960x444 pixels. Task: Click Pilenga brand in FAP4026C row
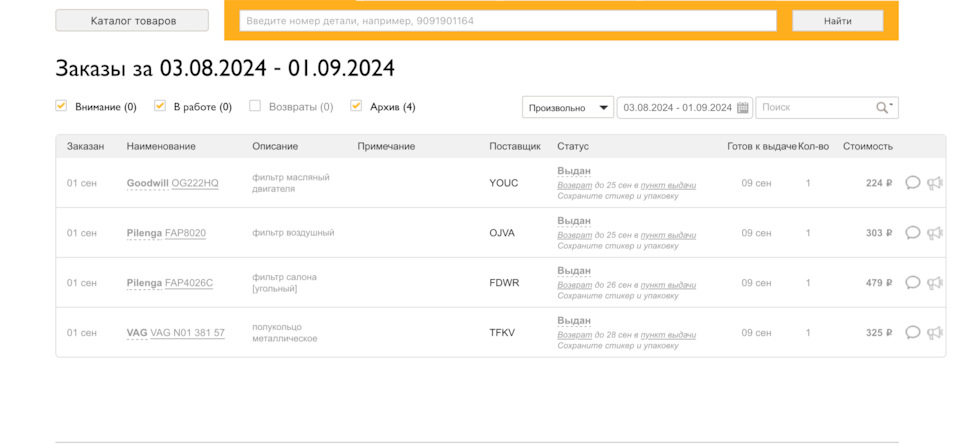point(144,283)
